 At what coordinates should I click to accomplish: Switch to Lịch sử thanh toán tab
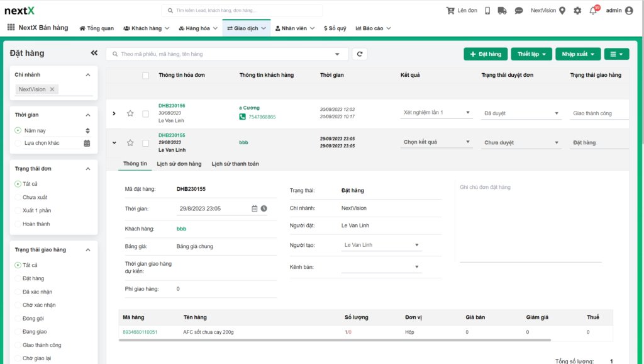pos(235,164)
